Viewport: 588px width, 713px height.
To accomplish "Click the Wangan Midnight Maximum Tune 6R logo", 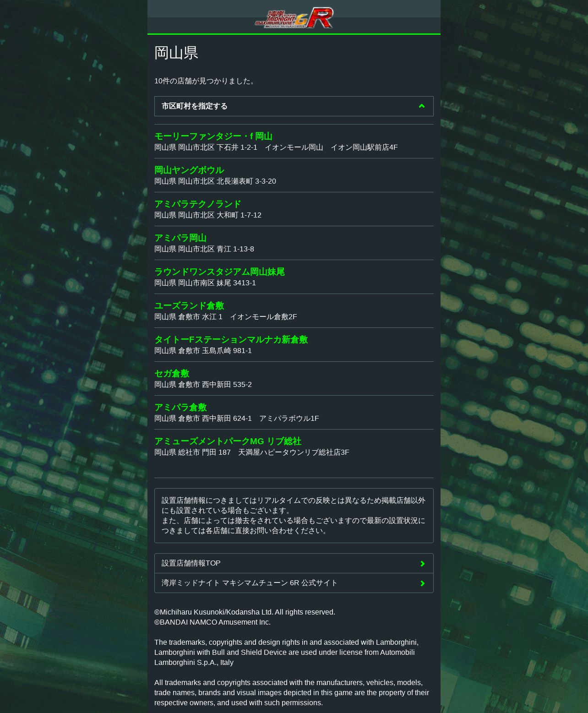I will [294, 18].
